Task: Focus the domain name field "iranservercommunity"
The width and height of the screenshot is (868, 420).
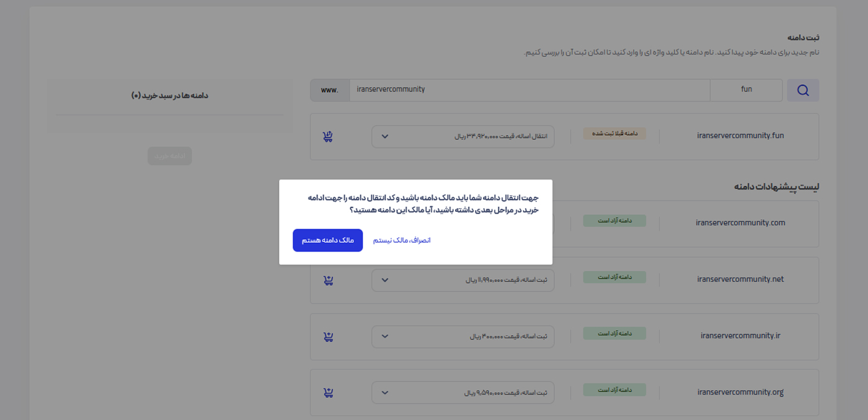Action: [x=529, y=90]
